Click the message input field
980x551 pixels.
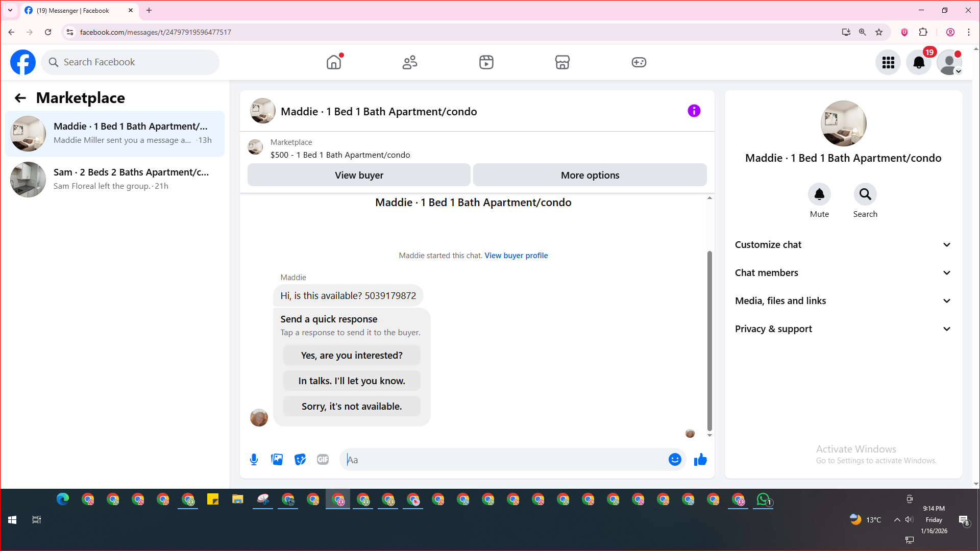(x=505, y=460)
